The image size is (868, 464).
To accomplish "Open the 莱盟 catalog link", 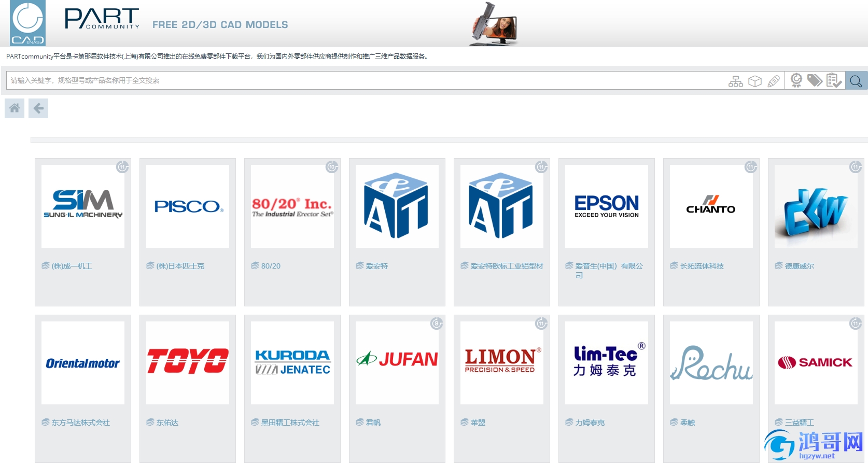I will tap(478, 423).
